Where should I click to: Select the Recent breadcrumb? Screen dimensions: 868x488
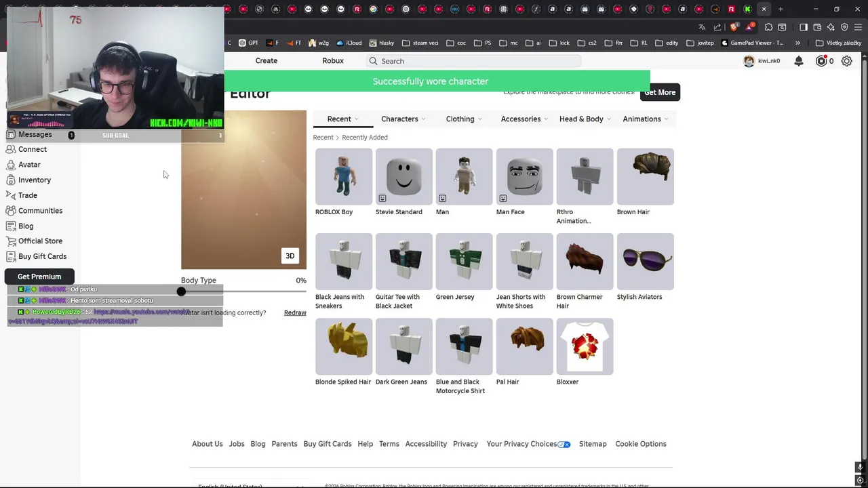click(323, 138)
